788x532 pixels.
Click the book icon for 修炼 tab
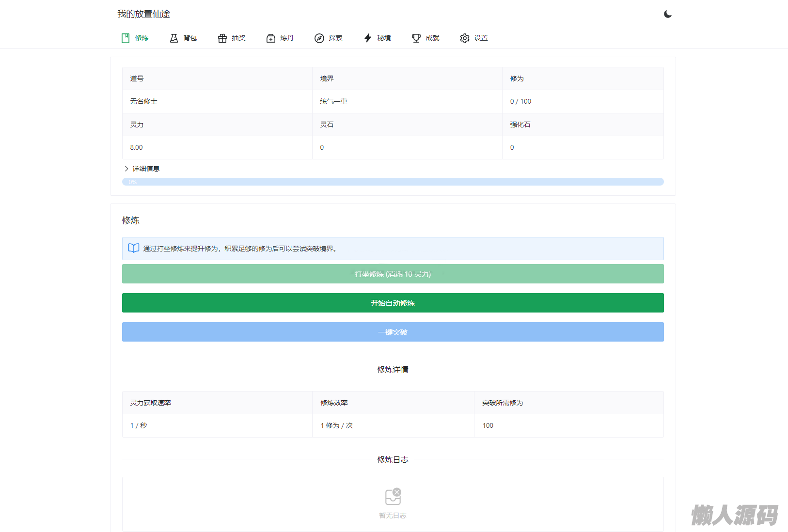[x=126, y=38]
